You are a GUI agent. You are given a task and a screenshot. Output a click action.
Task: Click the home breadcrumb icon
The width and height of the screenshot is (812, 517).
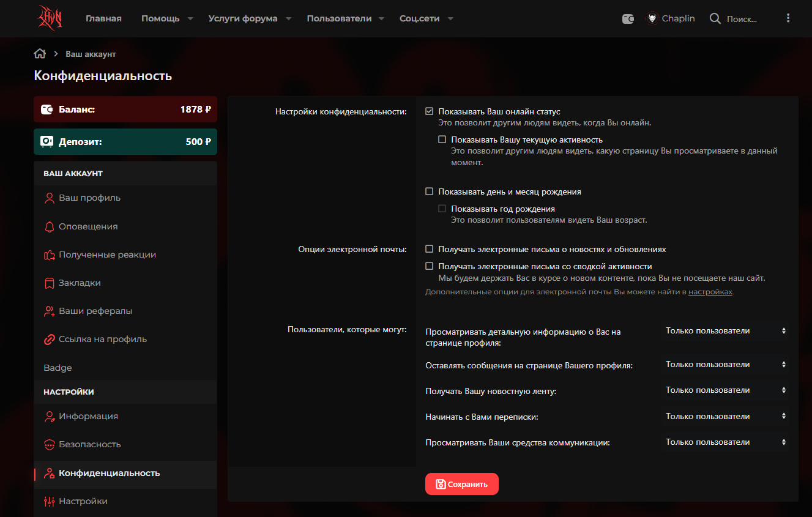click(x=40, y=54)
